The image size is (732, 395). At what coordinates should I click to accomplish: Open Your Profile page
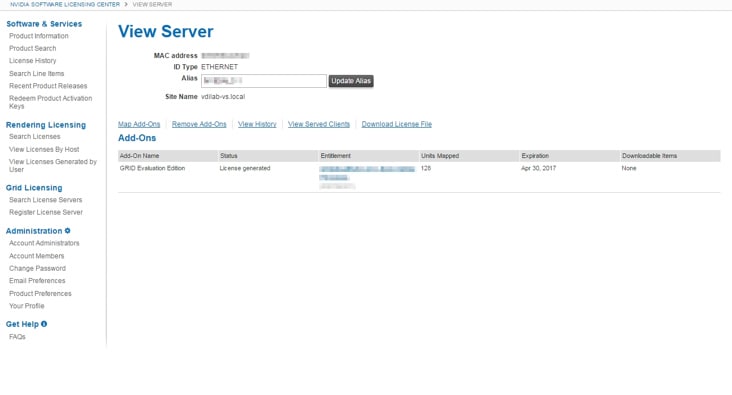pyautogui.click(x=27, y=306)
